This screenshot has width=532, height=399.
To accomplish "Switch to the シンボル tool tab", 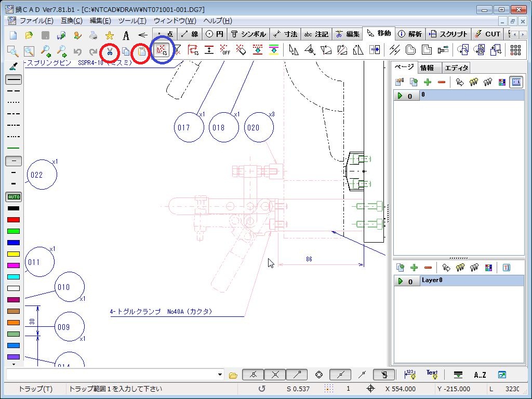I will tap(248, 34).
